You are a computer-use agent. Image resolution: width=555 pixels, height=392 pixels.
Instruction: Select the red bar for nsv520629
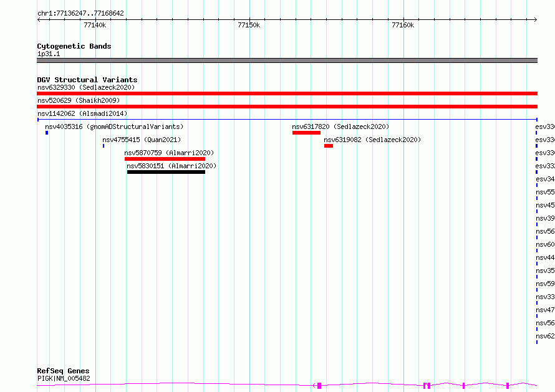point(287,107)
